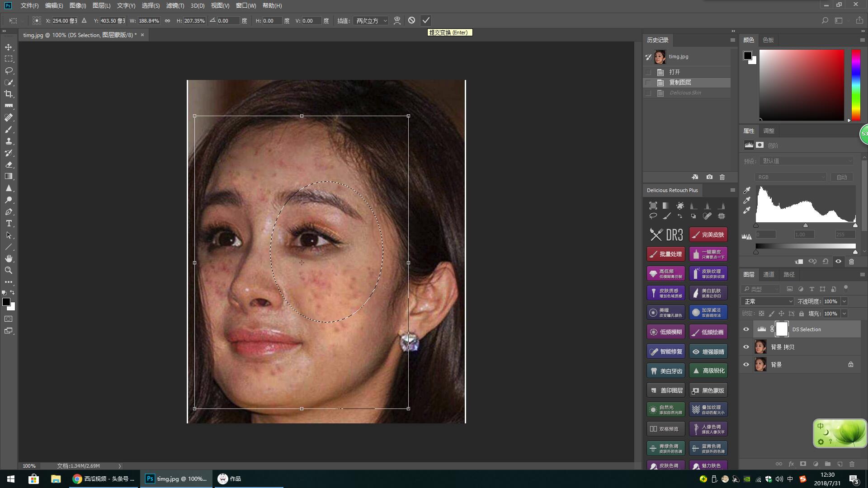Click the DR3 logo button

point(666,235)
